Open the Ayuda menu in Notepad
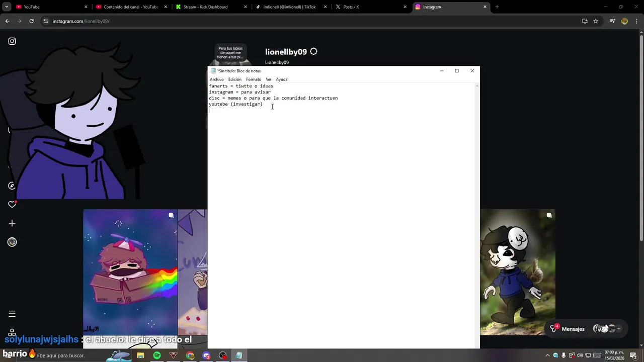Viewport: 644px width, 362px height. tap(282, 79)
